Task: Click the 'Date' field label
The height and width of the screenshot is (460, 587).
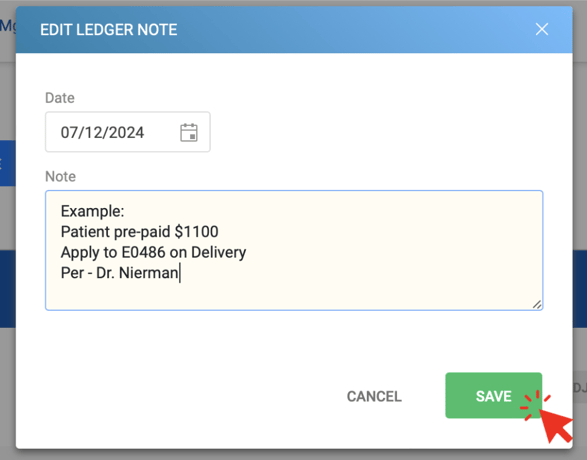Action: coord(60,98)
